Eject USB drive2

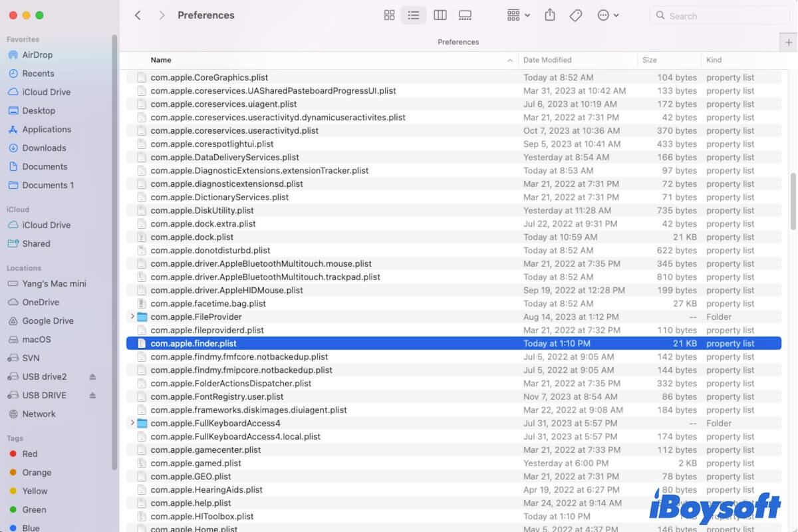point(92,377)
